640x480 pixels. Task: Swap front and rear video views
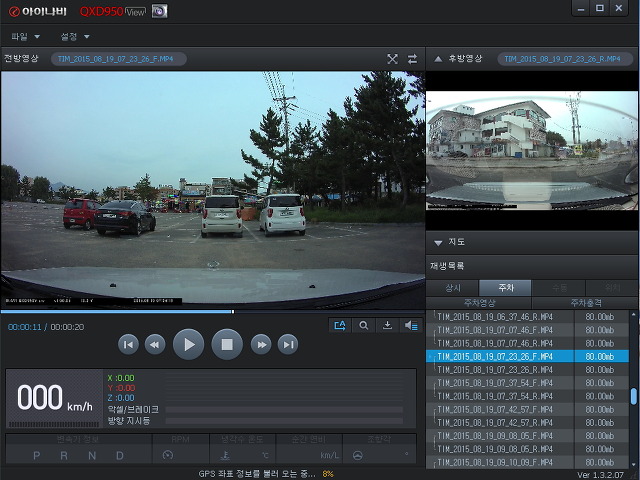click(x=413, y=59)
